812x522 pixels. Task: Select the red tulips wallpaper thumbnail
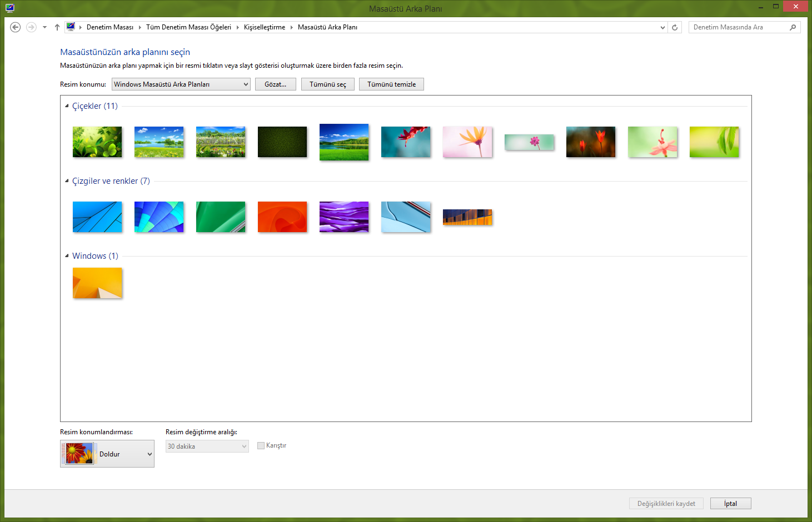pos(590,142)
